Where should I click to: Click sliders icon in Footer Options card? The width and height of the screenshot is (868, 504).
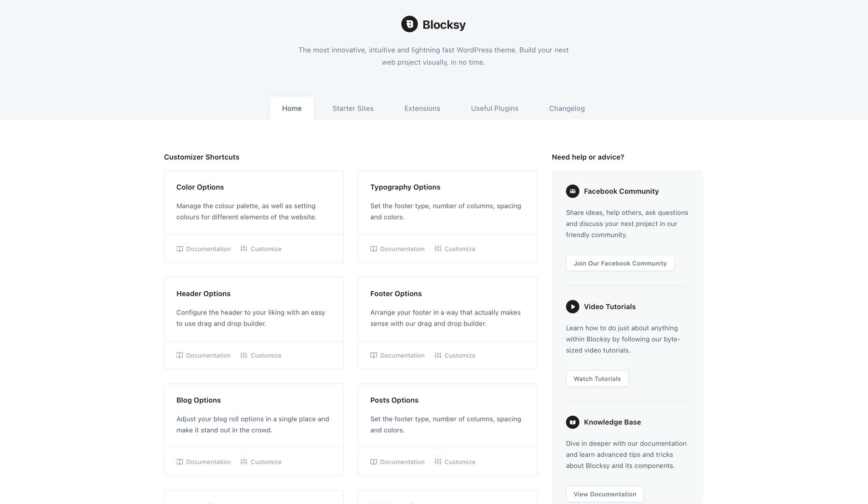(x=438, y=355)
